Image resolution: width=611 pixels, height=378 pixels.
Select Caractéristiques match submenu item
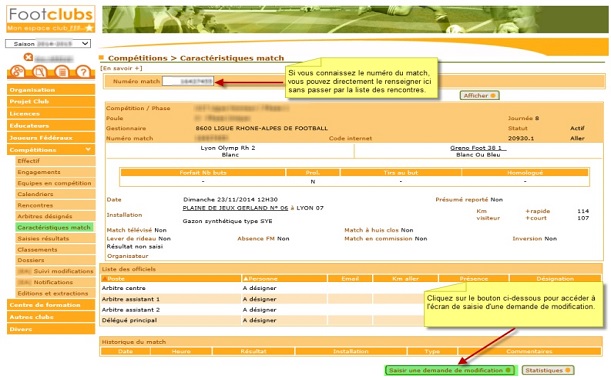click(55, 227)
